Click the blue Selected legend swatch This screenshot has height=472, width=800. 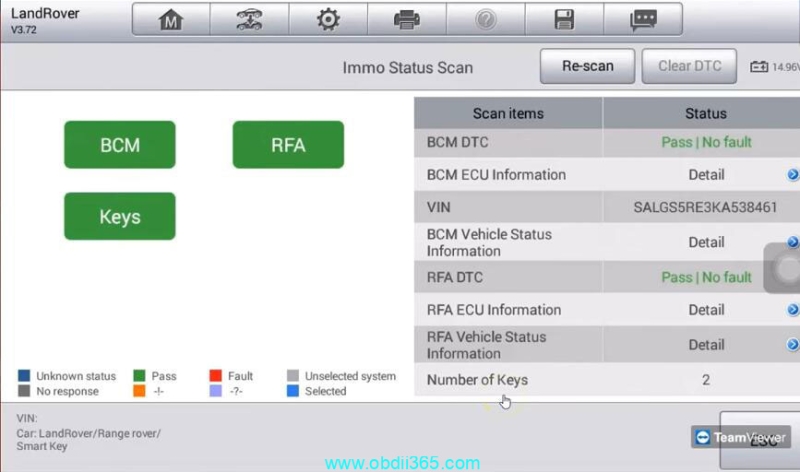tap(293, 391)
